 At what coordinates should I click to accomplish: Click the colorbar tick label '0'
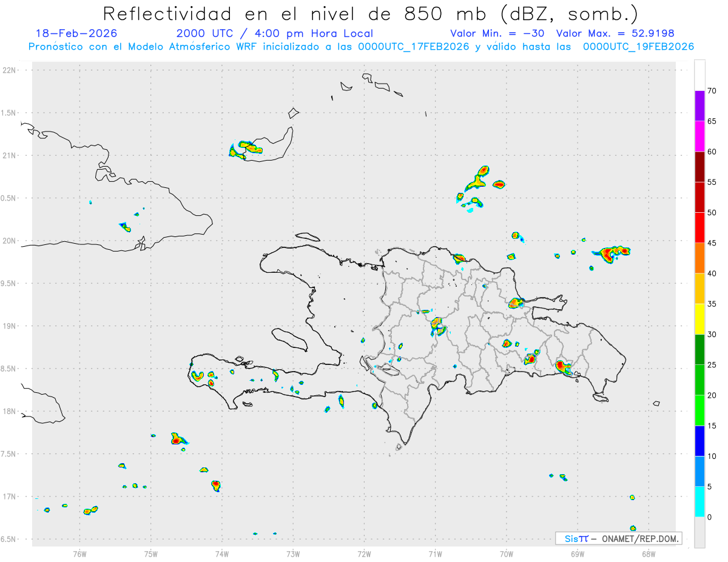click(x=710, y=517)
